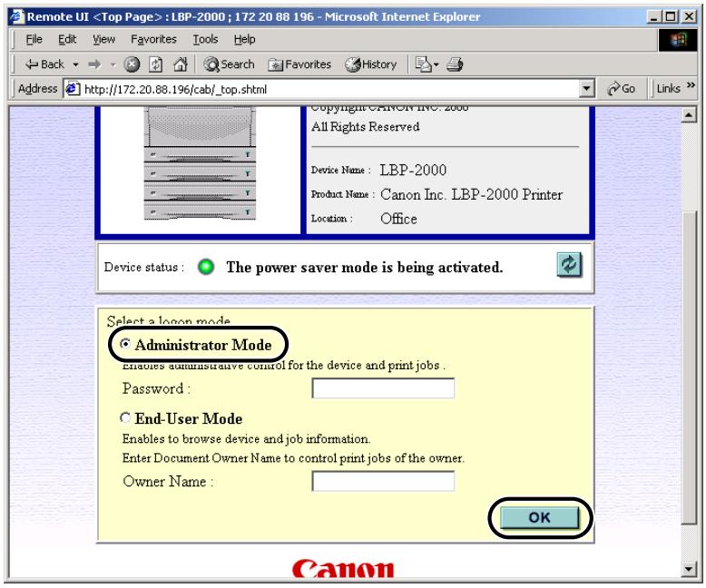Show the History pane
The width and height of the screenshot is (706, 588).
[371, 64]
